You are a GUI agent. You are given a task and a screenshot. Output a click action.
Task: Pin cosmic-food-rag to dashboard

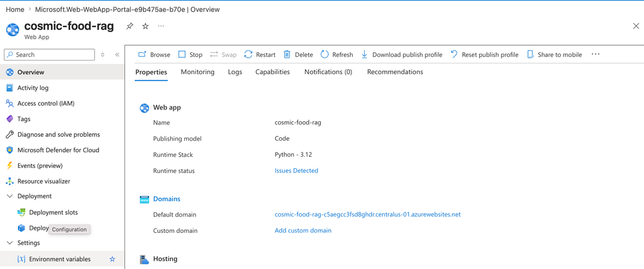pos(130,26)
